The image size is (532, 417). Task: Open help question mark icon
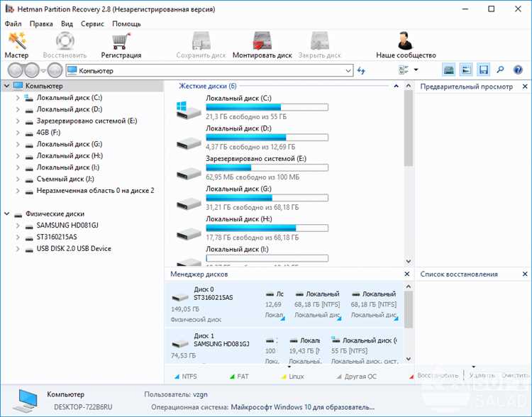coord(518,70)
